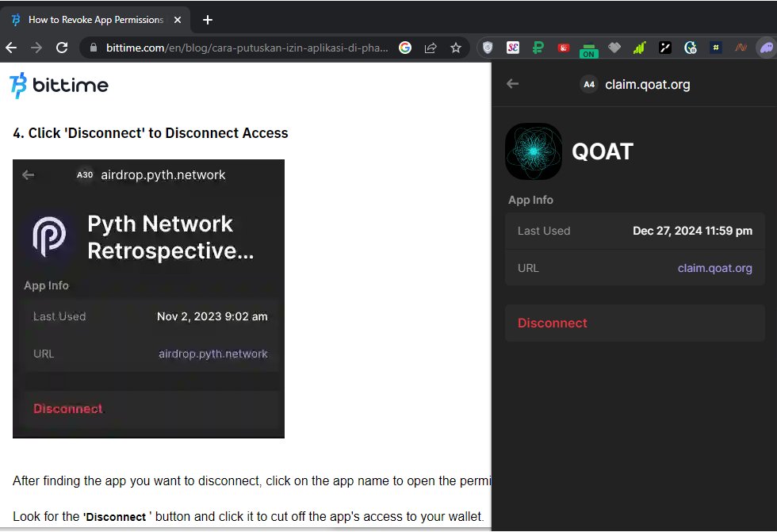Viewport: 777px width, 532px height.
Task: Click the 'After finding the app' paragraph
Action: (252, 480)
